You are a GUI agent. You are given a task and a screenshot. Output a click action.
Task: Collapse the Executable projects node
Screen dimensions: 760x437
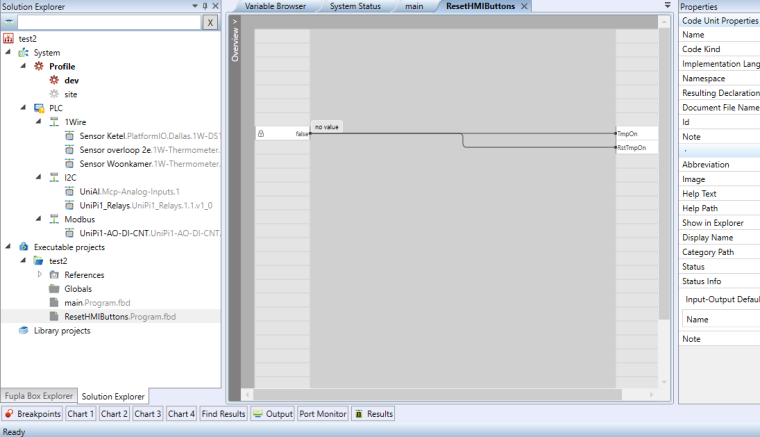[x=8, y=246]
